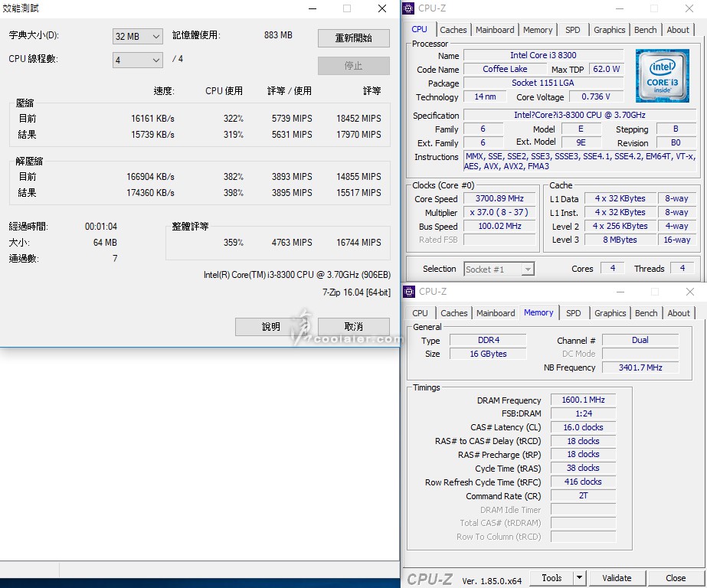Click the Validate button in CPU-Z

coord(617,577)
